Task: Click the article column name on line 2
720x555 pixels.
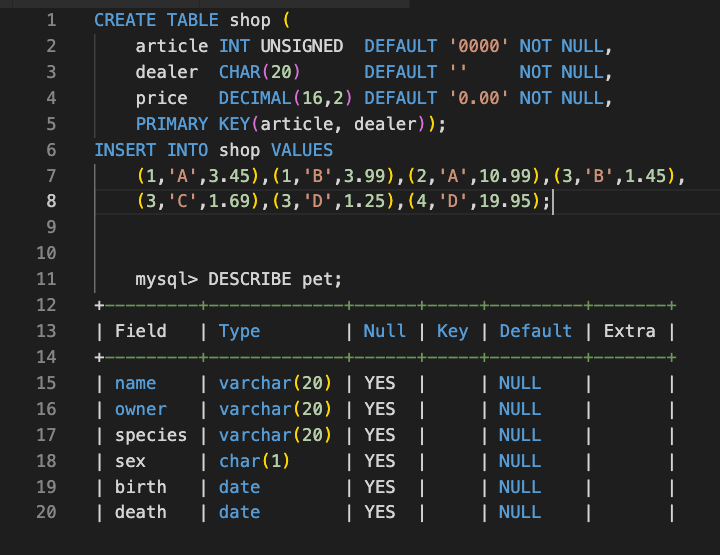Action: tap(172, 46)
